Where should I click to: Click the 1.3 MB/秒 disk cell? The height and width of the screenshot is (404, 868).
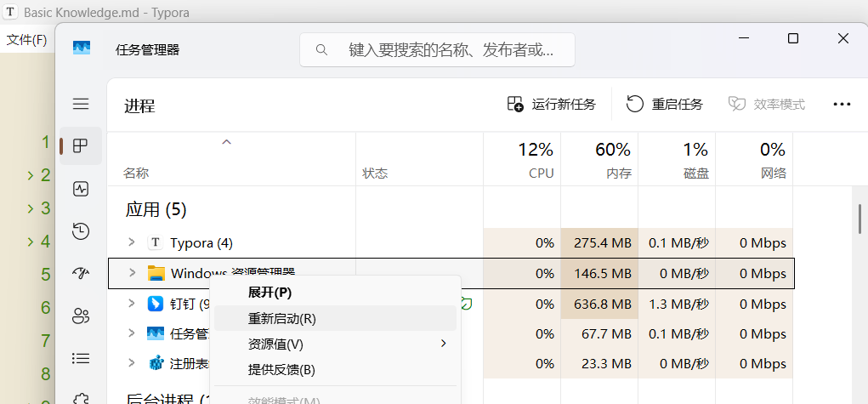point(677,304)
